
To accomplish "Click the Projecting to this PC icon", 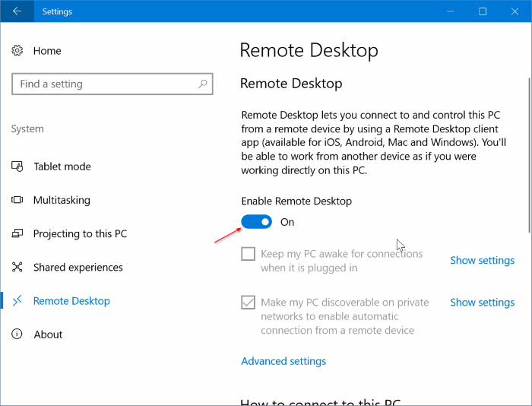I will (x=17, y=233).
